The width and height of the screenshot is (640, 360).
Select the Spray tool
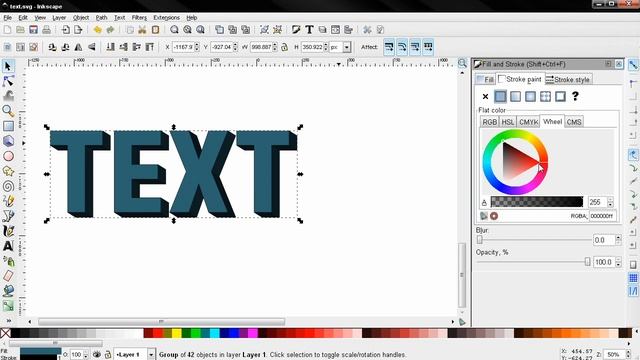8,261
